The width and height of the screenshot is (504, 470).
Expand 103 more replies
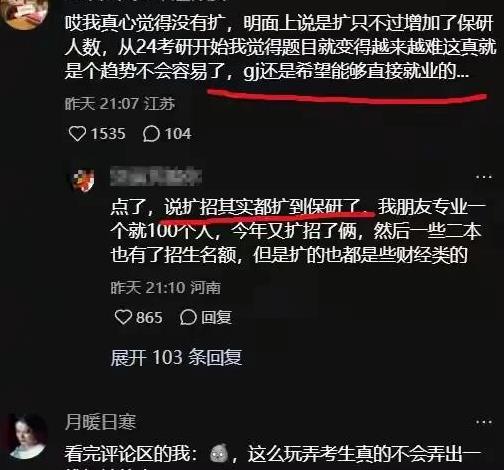[176, 357]
